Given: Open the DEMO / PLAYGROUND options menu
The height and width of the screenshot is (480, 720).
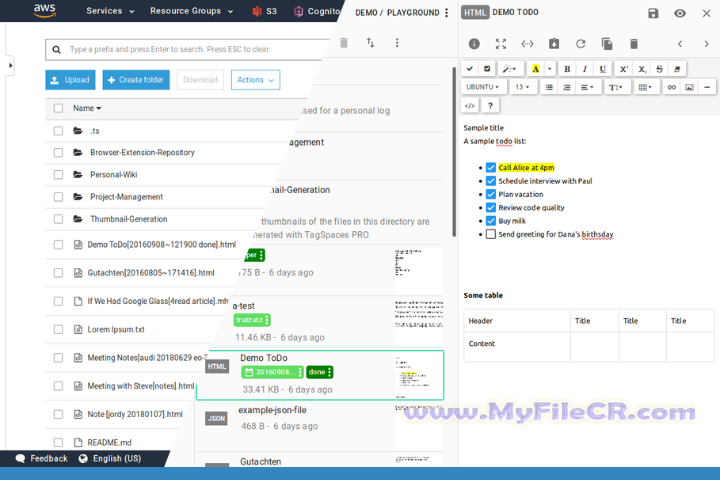Looking at the screenshot, I should click(x=446, y=13).
